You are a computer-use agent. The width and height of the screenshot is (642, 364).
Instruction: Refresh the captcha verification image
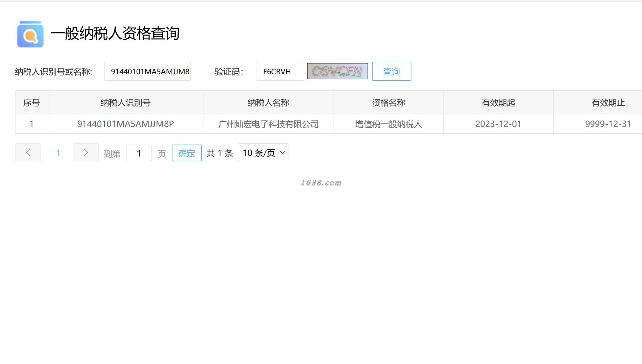click(337, 72)
